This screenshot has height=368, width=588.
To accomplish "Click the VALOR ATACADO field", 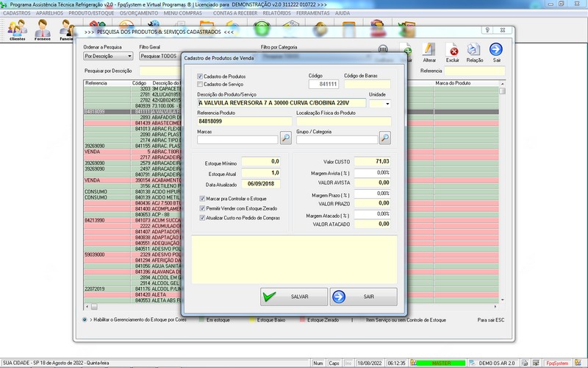I will tap(373, 224).
